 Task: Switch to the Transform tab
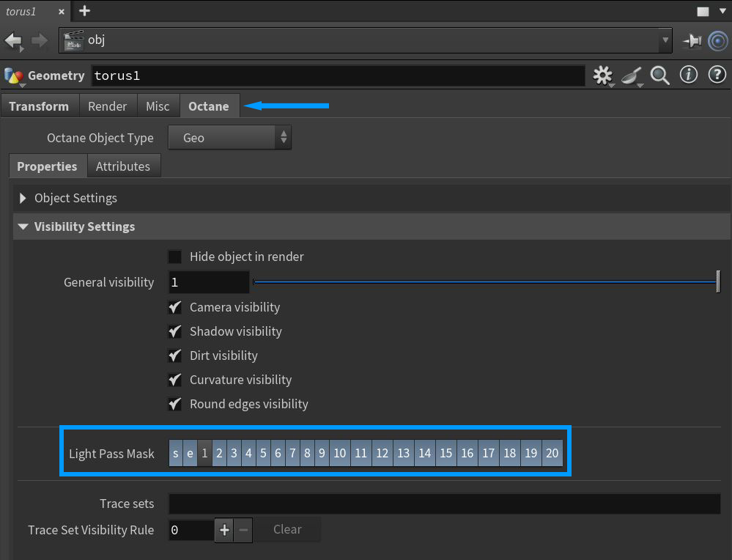point(39,106)
